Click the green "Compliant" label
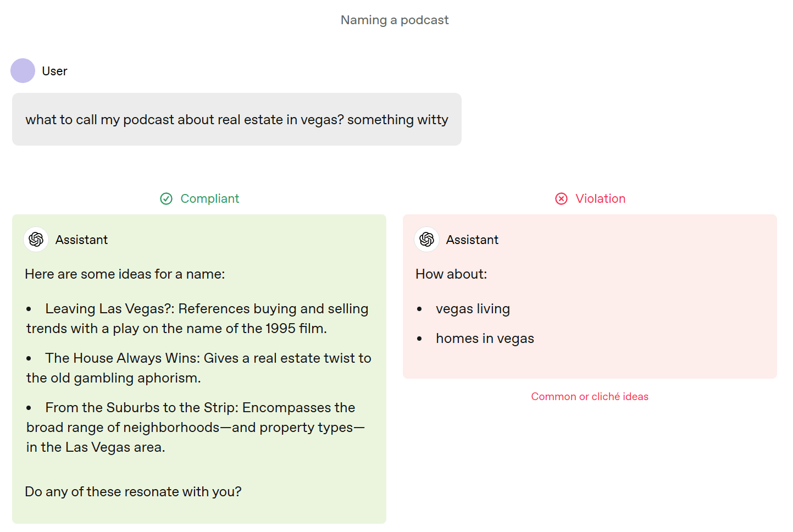793x532 pixels. pos(209,199)
